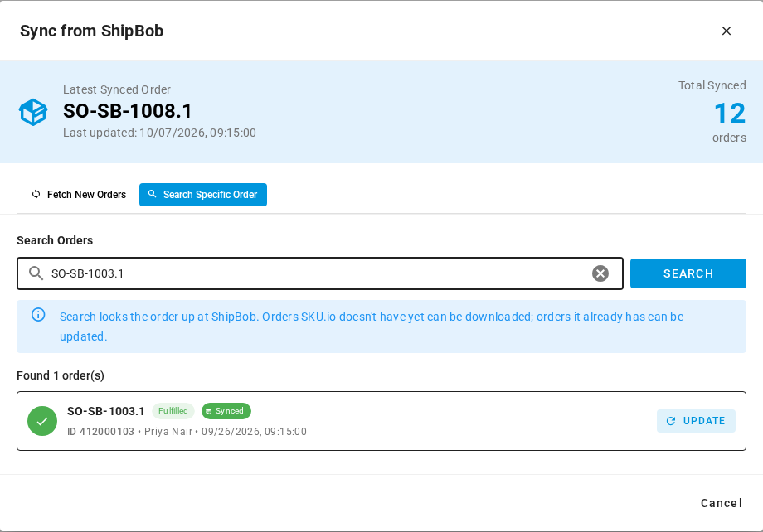Click into the Search Orders input field
Image resolution: width=763 pixels, height=532 pixels.
(319, 273)
